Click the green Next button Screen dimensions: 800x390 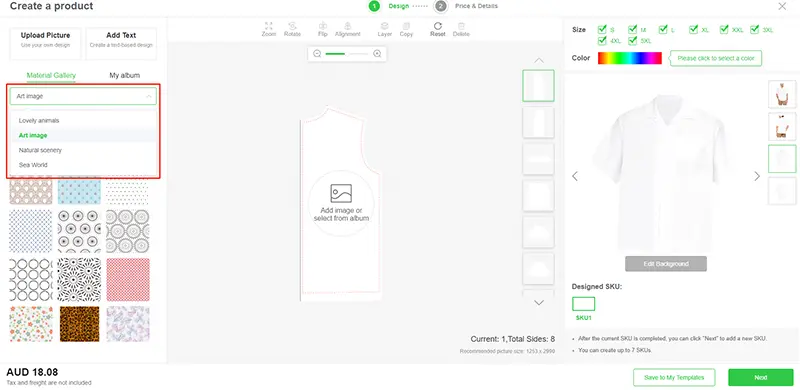760,378
